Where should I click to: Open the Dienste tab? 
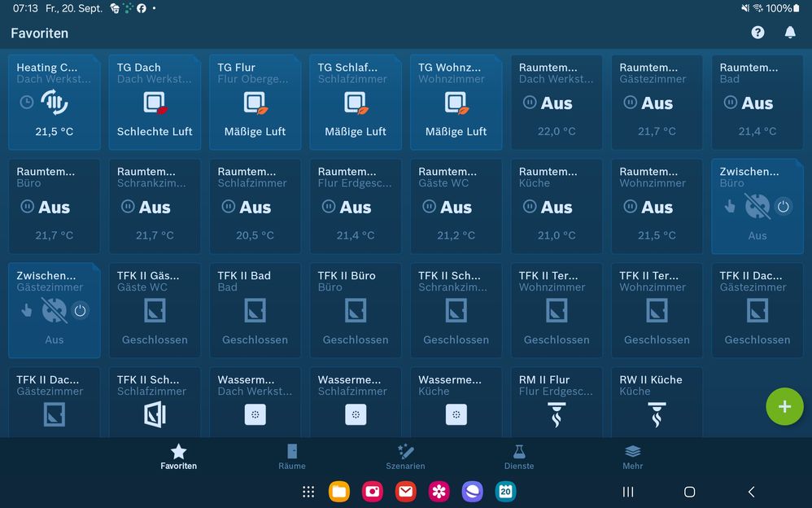click(519, 457)
